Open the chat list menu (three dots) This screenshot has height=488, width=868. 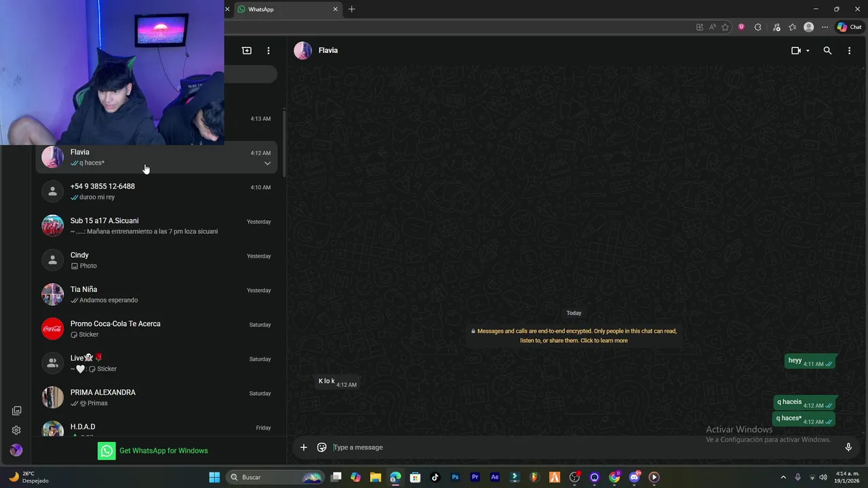click(x=269, y=51)
